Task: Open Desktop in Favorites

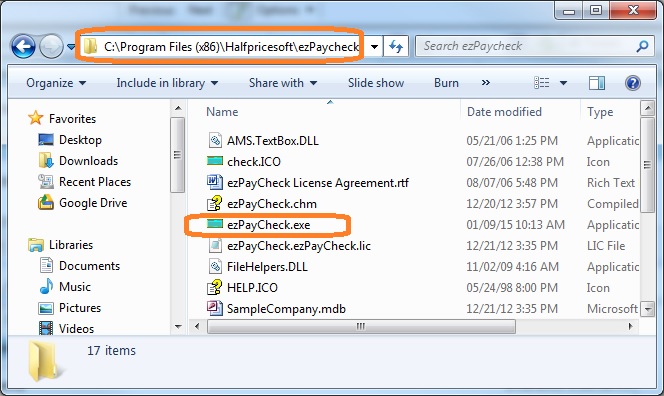Action: (80, 140)
